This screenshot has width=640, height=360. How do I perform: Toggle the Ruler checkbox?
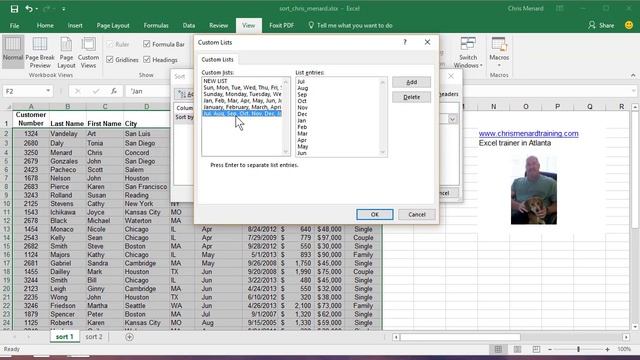tap(110, 44)
